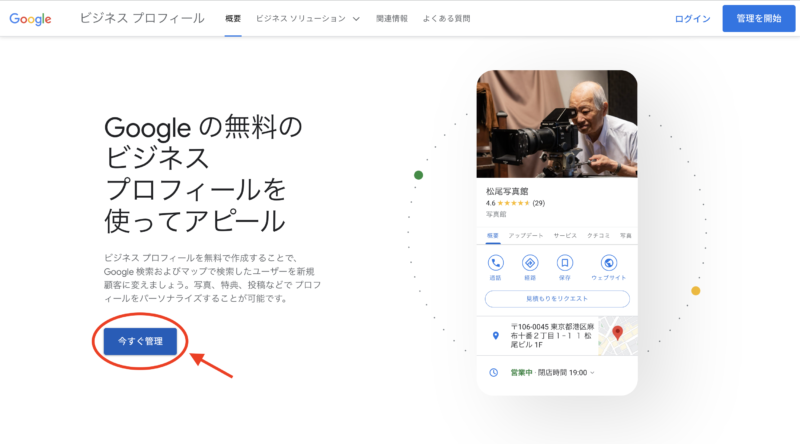800x444 pixels.
Task: Open 関連情報 in the navigation
Action: coord(392,18)
